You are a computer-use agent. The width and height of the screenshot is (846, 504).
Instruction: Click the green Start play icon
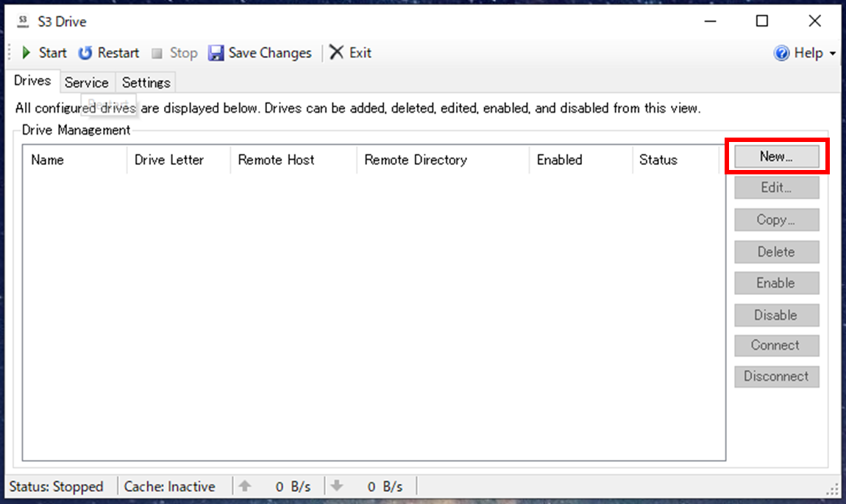pos(26,53)
